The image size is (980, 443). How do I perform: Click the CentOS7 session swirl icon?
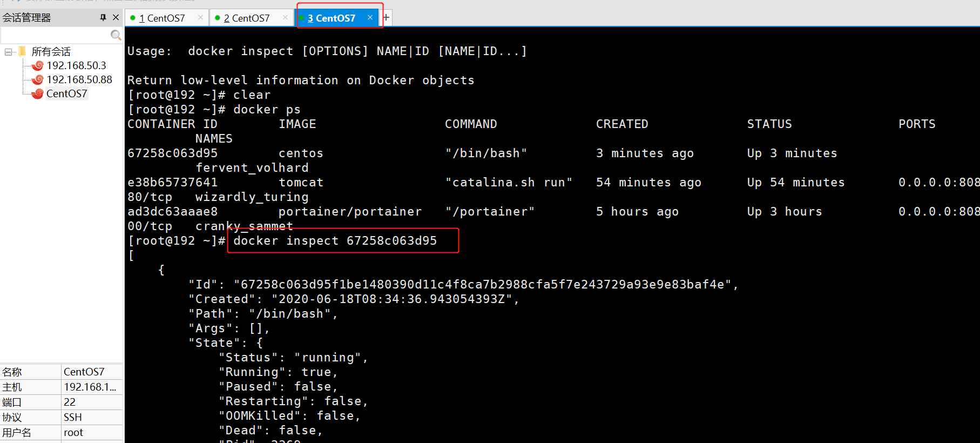pyautogui.click(x=37, y=94)
